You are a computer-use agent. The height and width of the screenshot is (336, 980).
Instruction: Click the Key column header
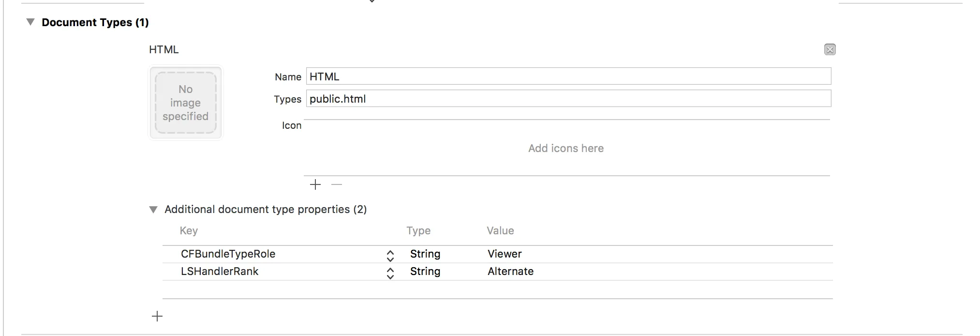click(189, 231)
